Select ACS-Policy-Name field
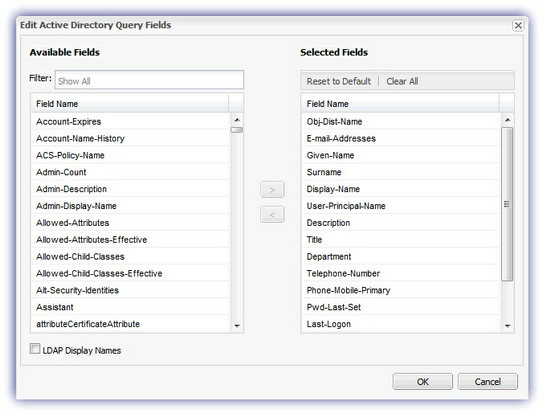Viewport: 543px width, 414px height. (130, 155)
